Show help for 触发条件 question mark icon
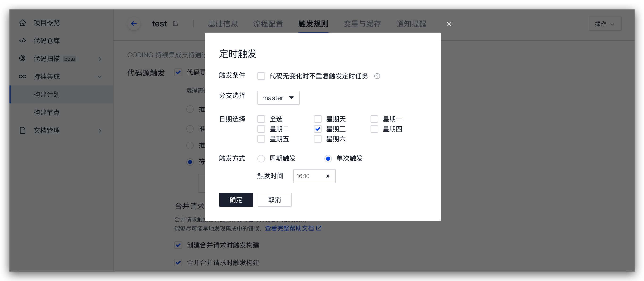 (x=377, y=76)
